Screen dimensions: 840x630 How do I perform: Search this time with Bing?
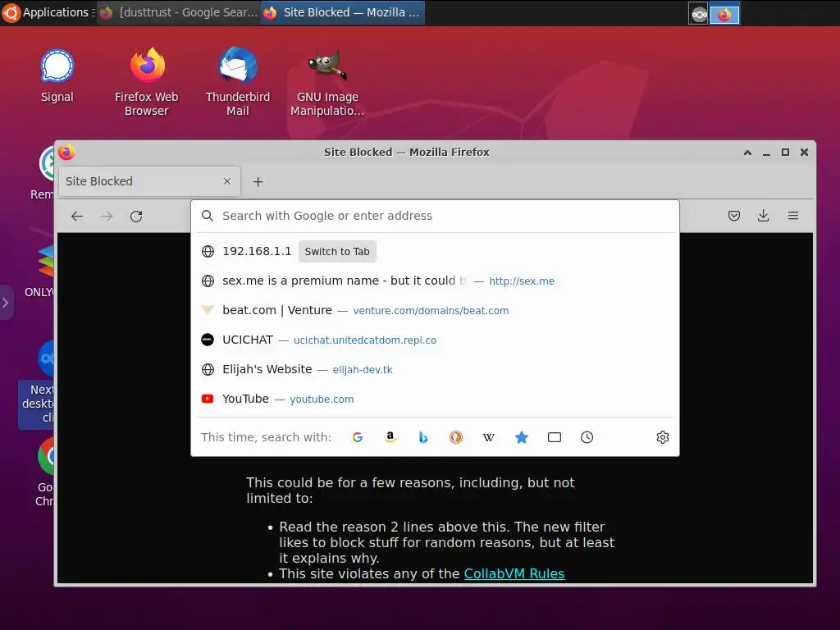click(423, 437)
